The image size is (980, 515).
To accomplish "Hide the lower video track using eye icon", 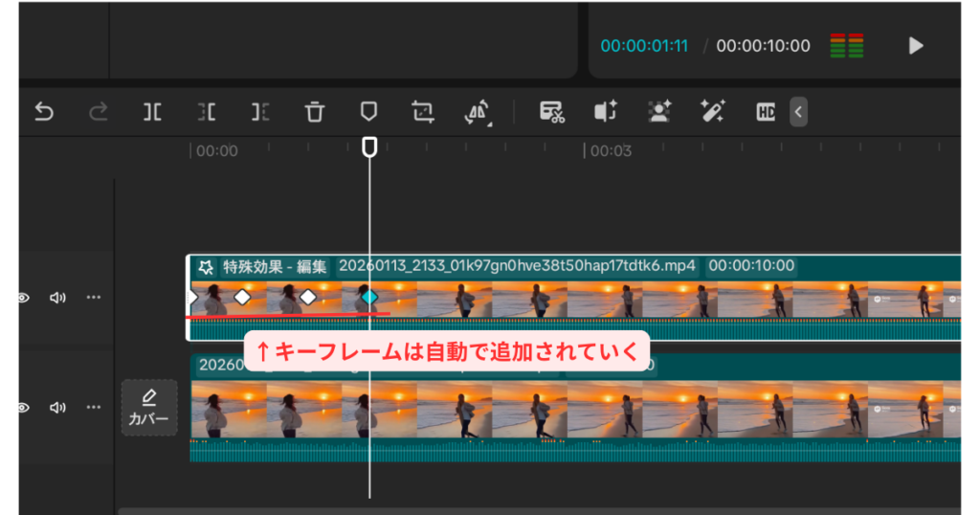I will (23, 408).
